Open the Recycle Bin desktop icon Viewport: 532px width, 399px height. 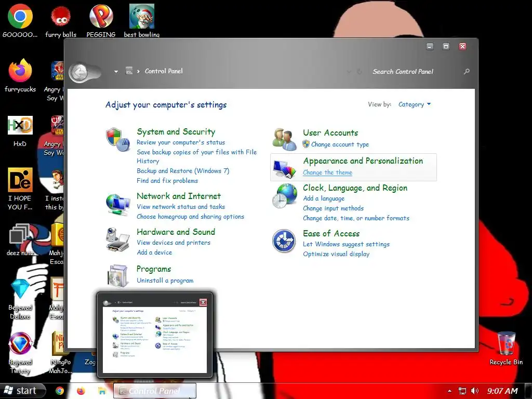pos(506,349)
